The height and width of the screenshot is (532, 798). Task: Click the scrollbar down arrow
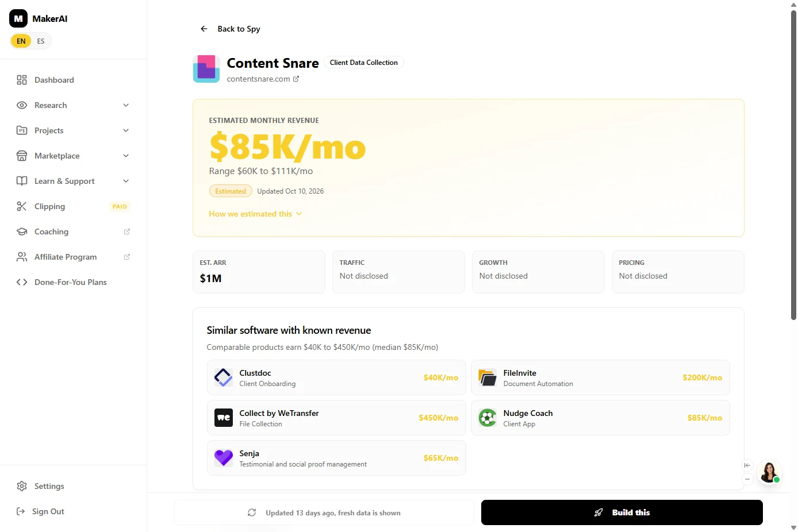[794, 527]
